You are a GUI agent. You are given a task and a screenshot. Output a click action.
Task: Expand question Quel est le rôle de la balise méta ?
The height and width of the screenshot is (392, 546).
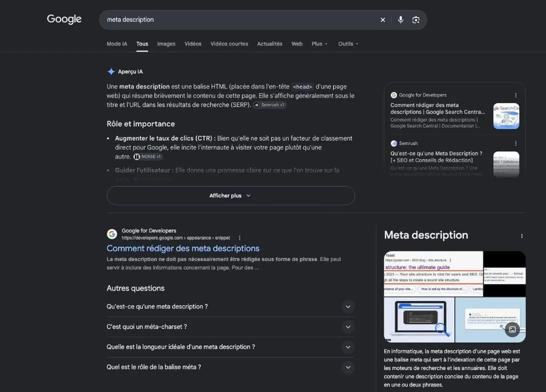coord(231,367)
